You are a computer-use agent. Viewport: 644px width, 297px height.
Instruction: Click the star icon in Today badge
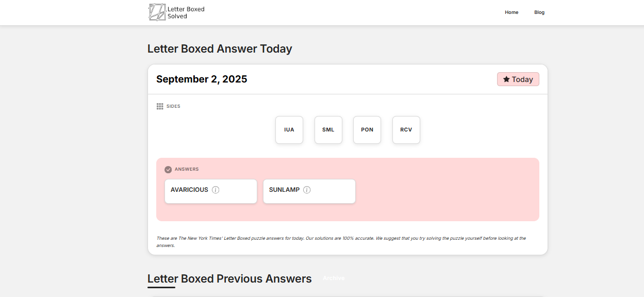[506, 79]
